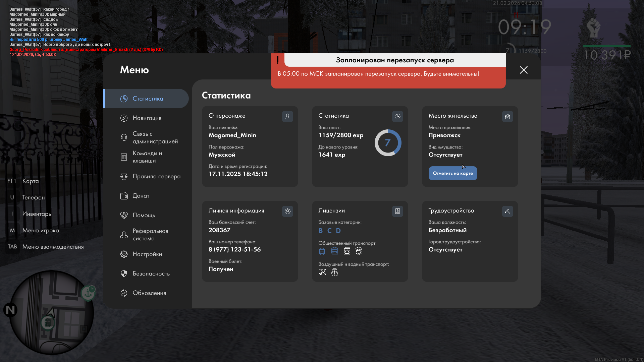
Task: Click the profile icon in О персонаже card
Action: point(287,116)
